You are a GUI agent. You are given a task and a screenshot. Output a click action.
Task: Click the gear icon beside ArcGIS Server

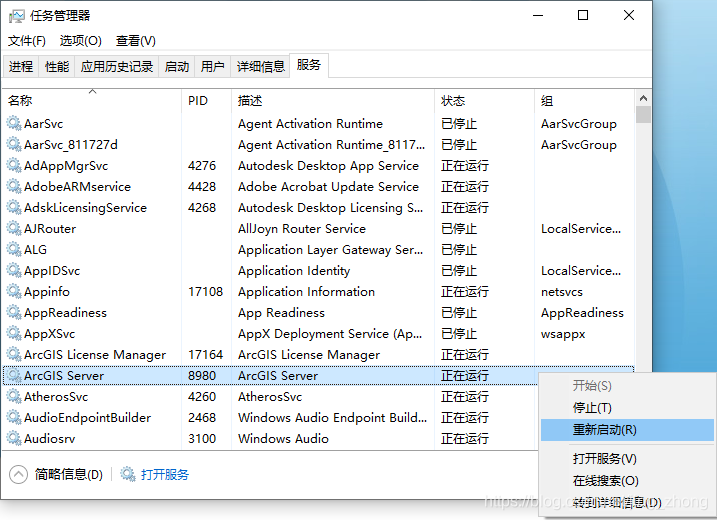tap(14, 375)
